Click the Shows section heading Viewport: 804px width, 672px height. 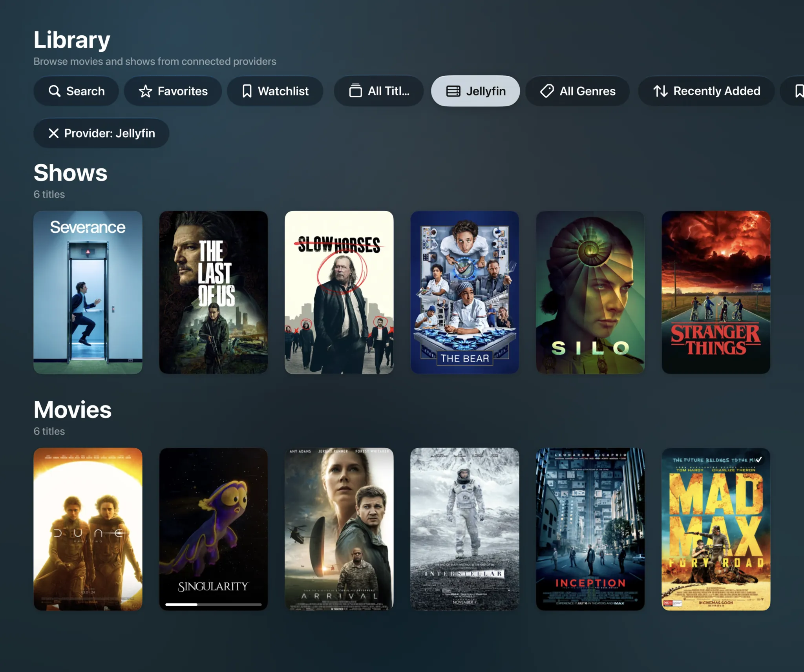click(70, 173)
